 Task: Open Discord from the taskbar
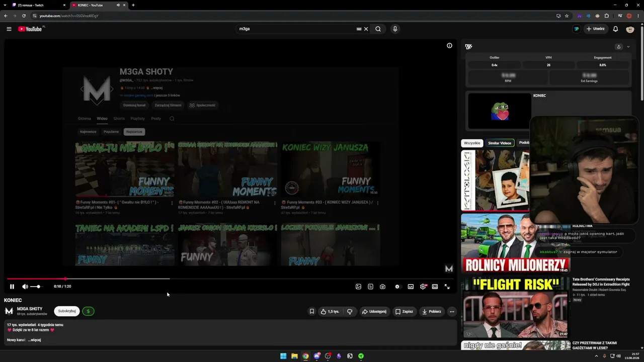[x=316, y=356]
